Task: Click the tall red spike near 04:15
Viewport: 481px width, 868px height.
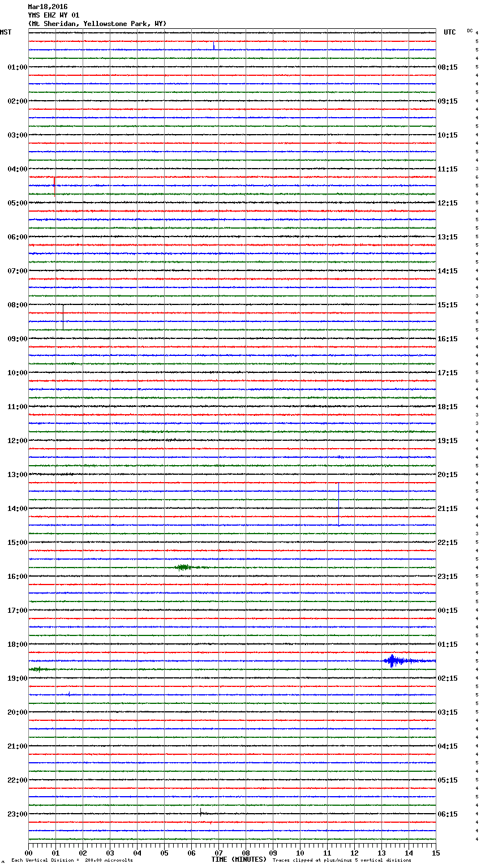Action: pos(54,186)
